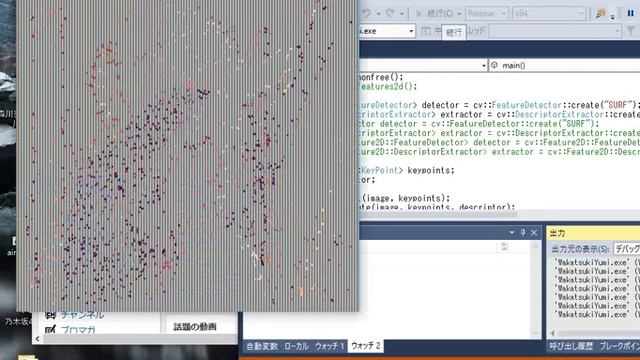Switch to the ローカル tab
The width and height of the screenshot is (640, 360).
[296, 346]
